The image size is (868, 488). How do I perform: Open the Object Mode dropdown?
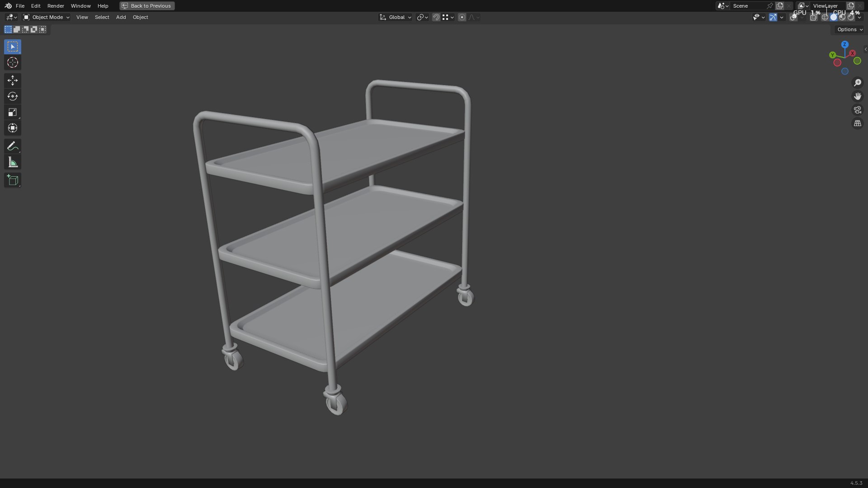point(46,17)
